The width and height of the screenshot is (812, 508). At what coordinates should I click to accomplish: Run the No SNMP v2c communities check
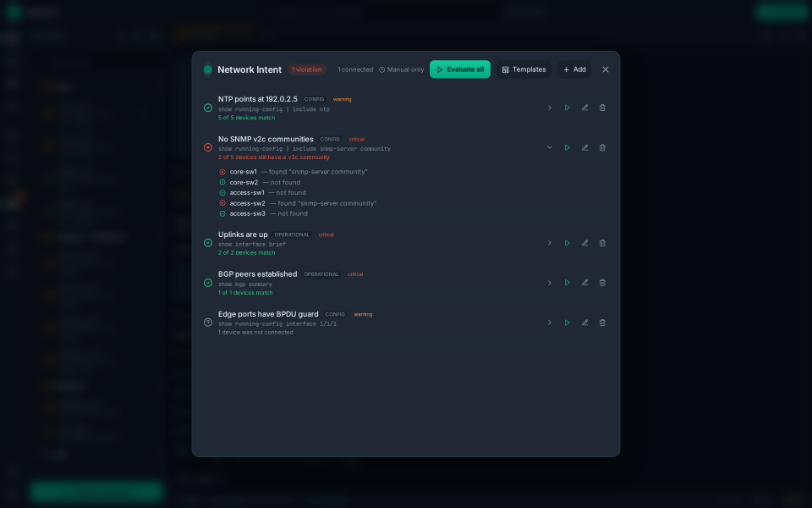pos(567,147)
